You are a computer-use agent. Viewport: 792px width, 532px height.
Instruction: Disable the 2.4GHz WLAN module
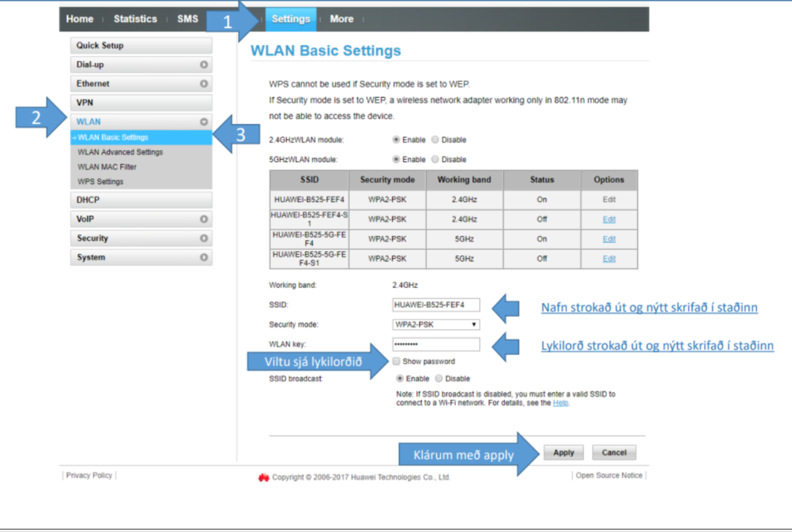pos(435,140)
